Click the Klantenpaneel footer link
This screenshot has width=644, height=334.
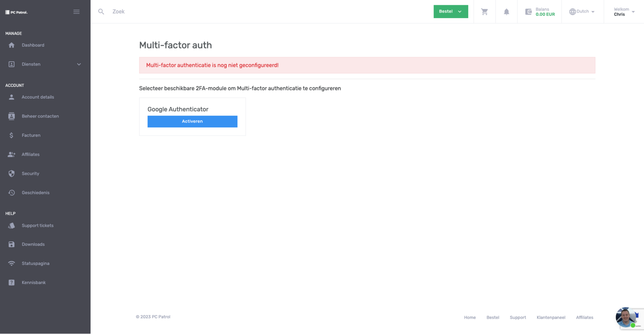click(551, 318)
